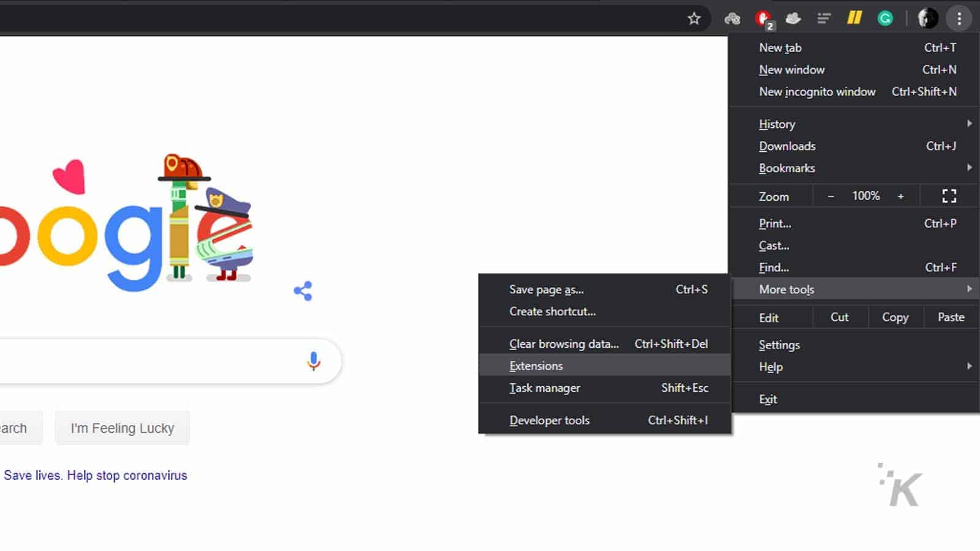The width and height of the screenshot is (980, 551).
Task: Click the share icon beside the Doodle
Action: (303, 291)
